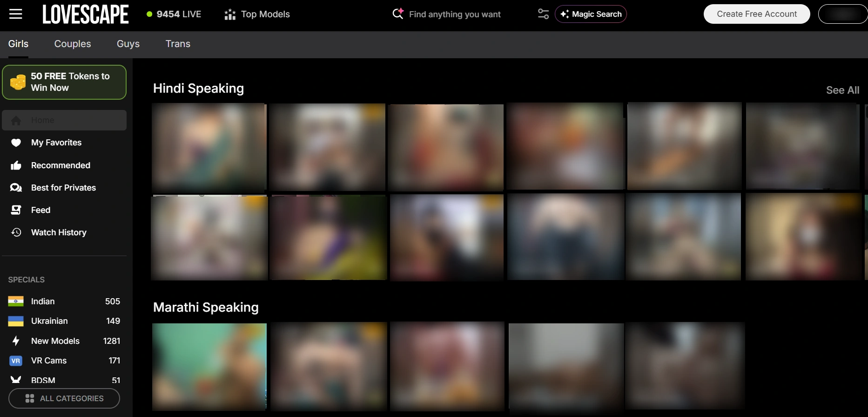Click the Watch History clock icon
The height and width of the screenshot is (417, 868).
pos(16,232)
